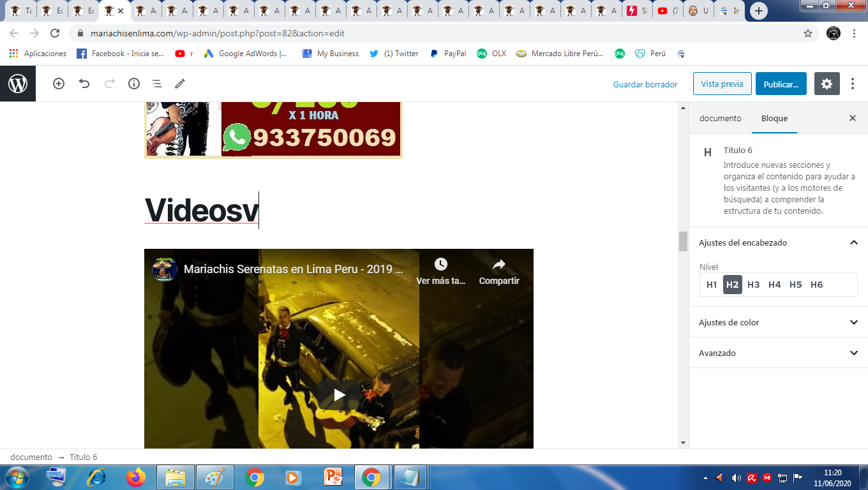The image size is (868, 490).
Task: Set heading level to H1
Action: coord(712,285)
